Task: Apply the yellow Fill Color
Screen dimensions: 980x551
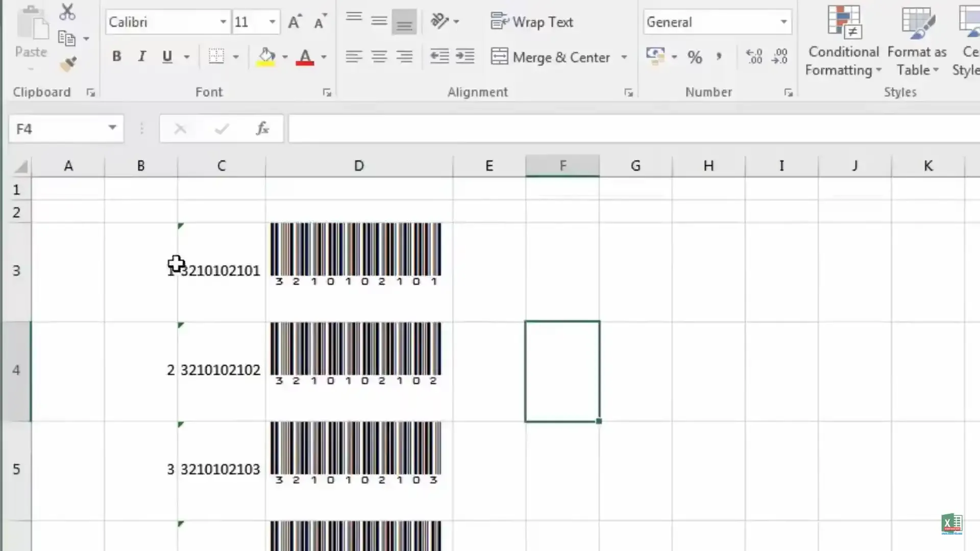Action: pos(266,57)
